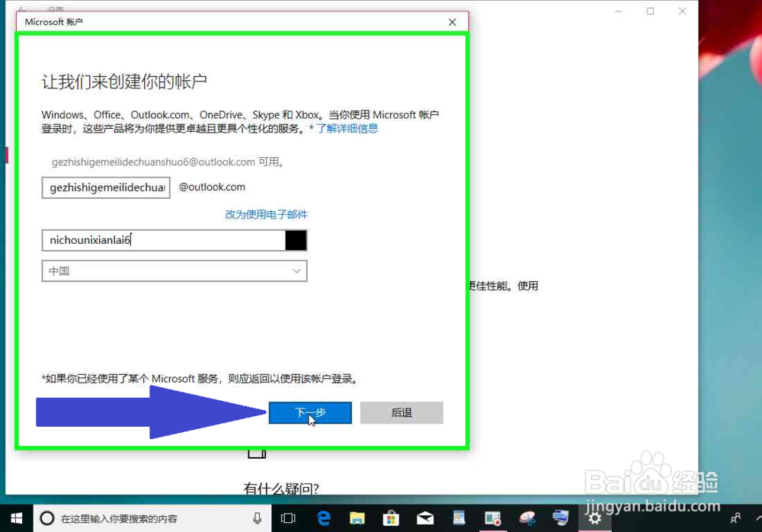Minimize the Settings window
The height and width of the screenshot is (532, 762).
click(x=618, y=11)
